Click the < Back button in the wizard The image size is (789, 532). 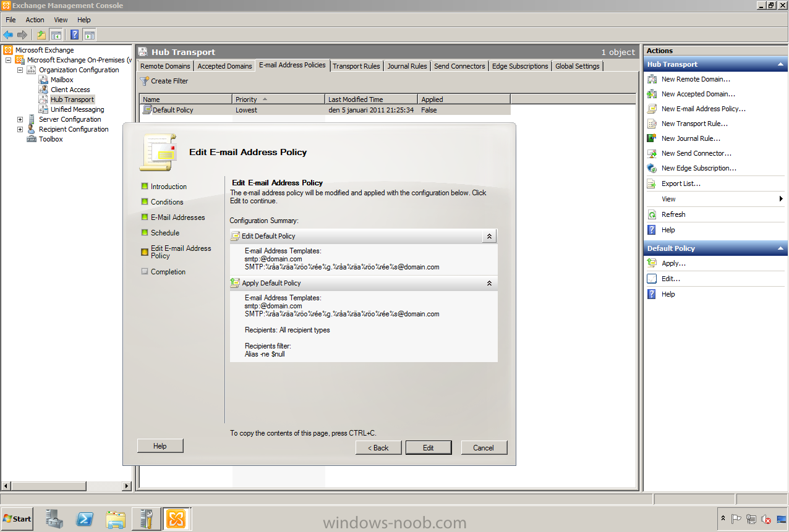click(x=378, y=447)
